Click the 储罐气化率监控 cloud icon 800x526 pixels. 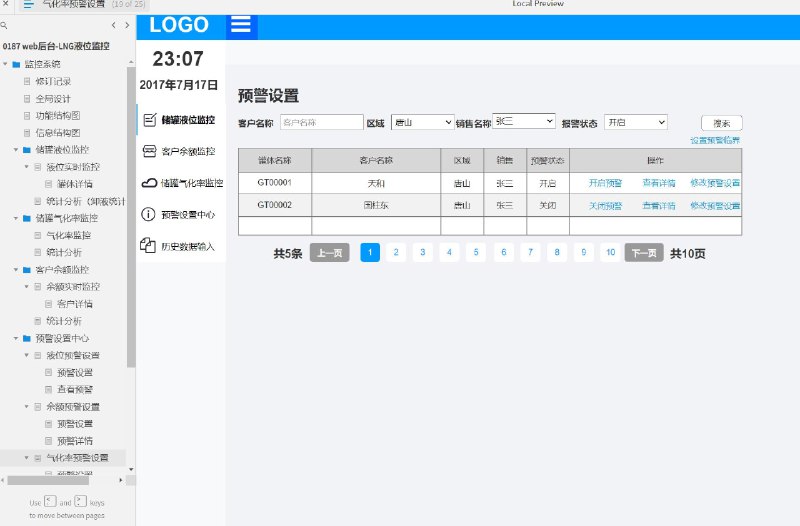(x=149, y=183)
